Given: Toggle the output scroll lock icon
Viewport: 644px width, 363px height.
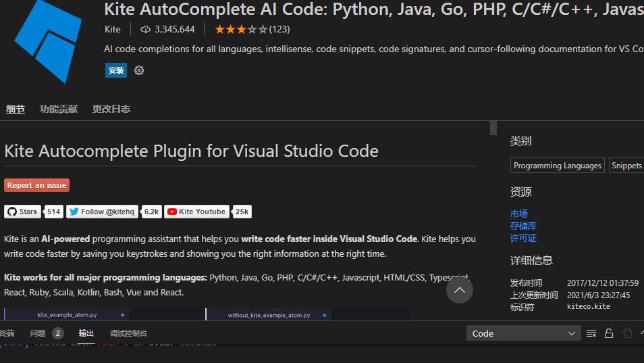Looking at the screenshot, I should click(609, 333).
